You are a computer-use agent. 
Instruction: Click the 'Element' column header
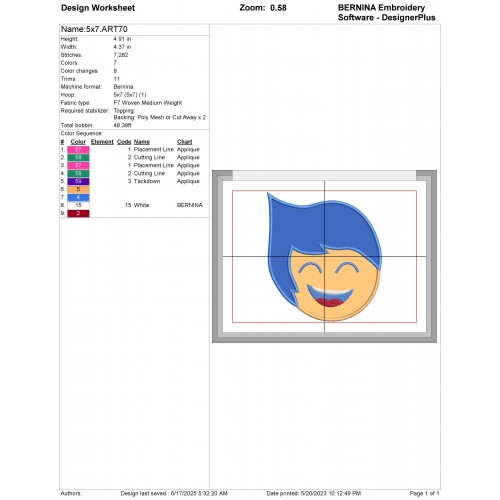click(x=102, y=142)
